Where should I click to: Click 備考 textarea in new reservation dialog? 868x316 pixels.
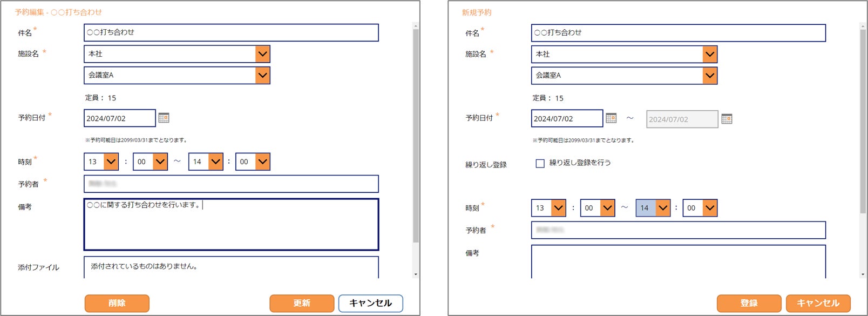(679, 262)
